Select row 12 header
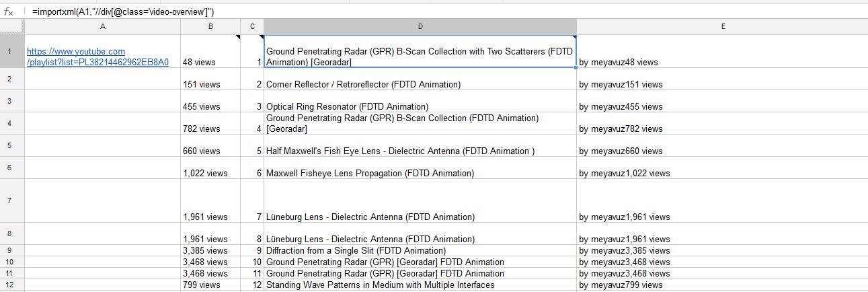 pos(12,285)
